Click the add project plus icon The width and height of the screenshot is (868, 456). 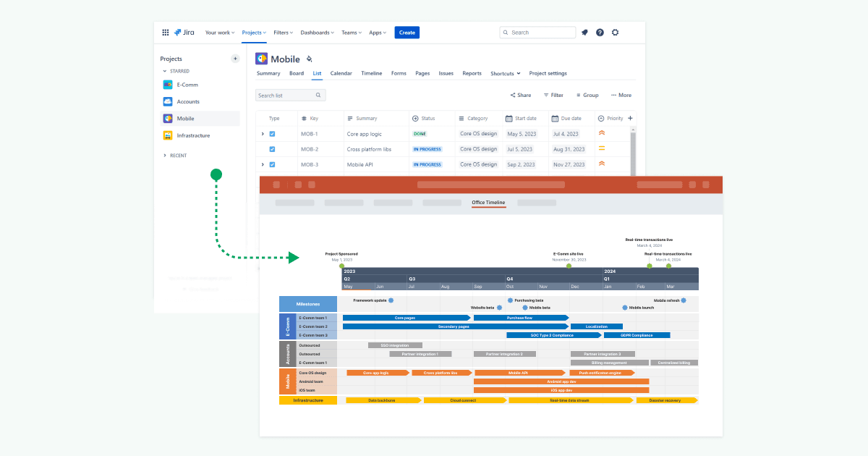tap(236, 59)
